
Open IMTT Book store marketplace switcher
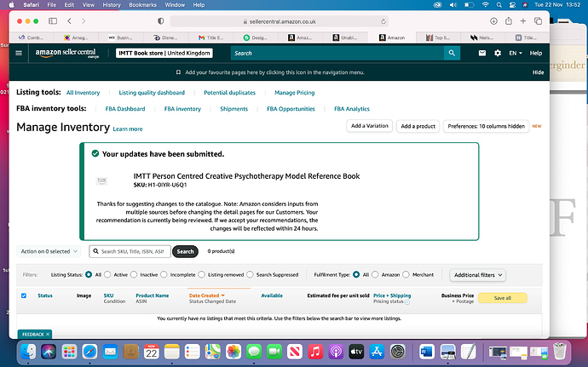click(164, 54)
